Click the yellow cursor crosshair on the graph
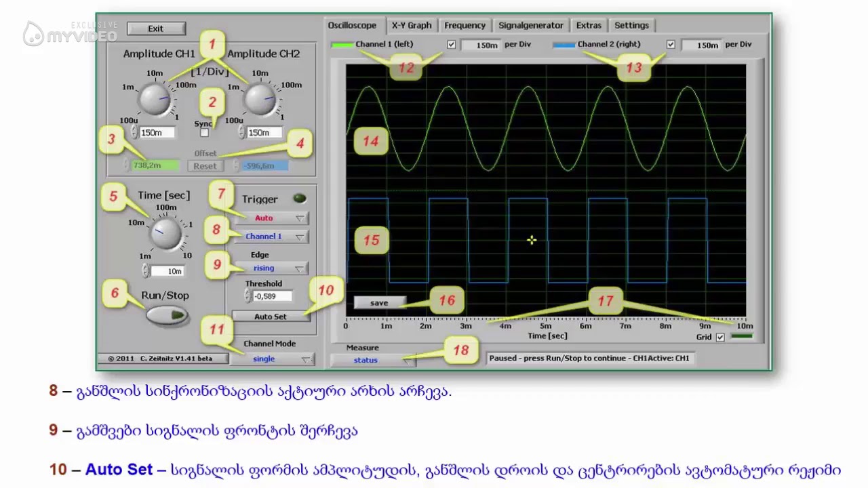Screen dimensions: 868x488 [x=532, y=240]
